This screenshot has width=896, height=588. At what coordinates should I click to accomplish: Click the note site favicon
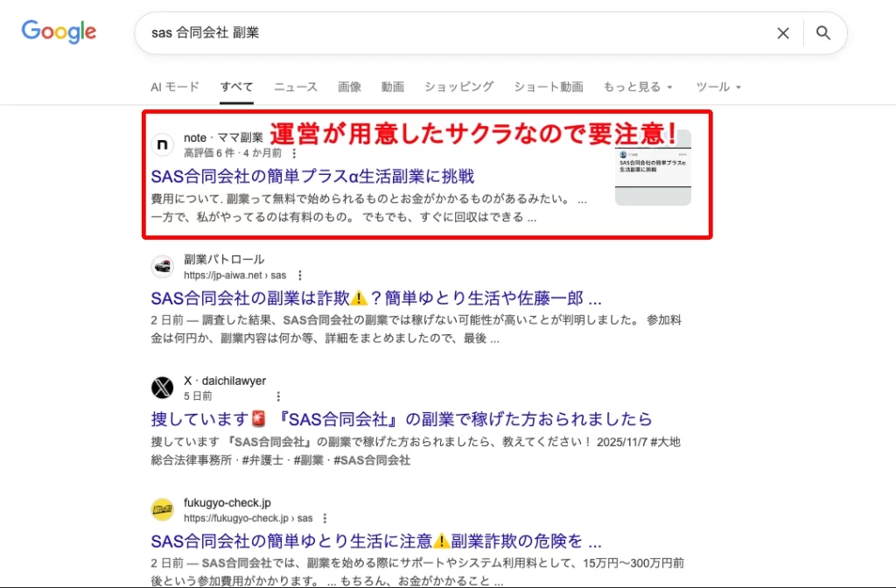pyautogui.click(x=162, y=144)
